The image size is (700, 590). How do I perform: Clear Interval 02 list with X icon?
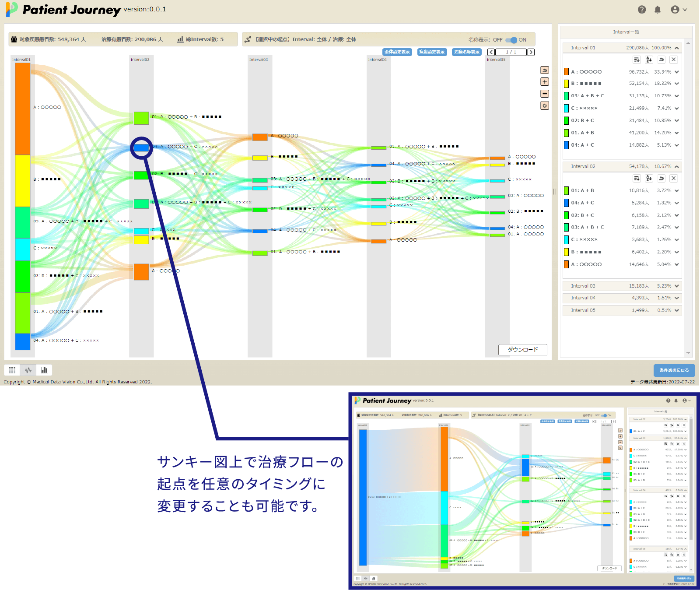[x=674, y=178]
